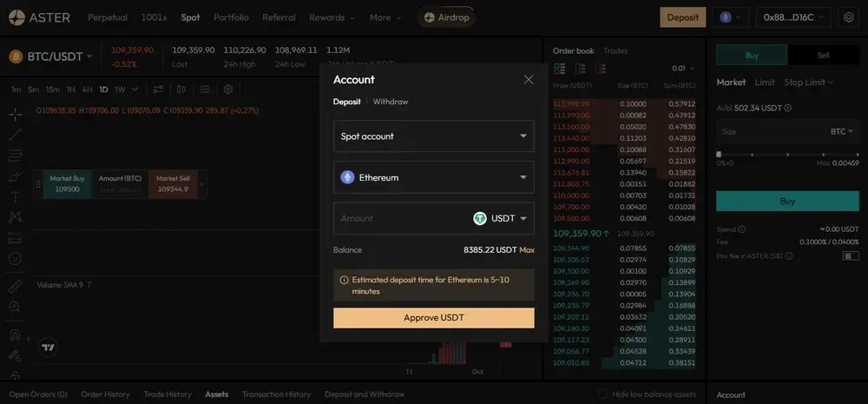Open the 1001x navigation item
Viewport: 868px width, 404px height.
[x=154, y=17]
